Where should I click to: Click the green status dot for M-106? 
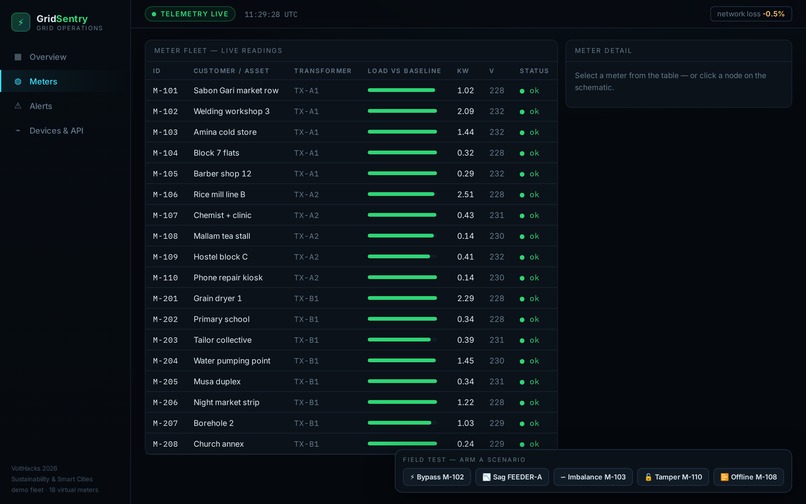pyautogui.click(x=522, y=195)
